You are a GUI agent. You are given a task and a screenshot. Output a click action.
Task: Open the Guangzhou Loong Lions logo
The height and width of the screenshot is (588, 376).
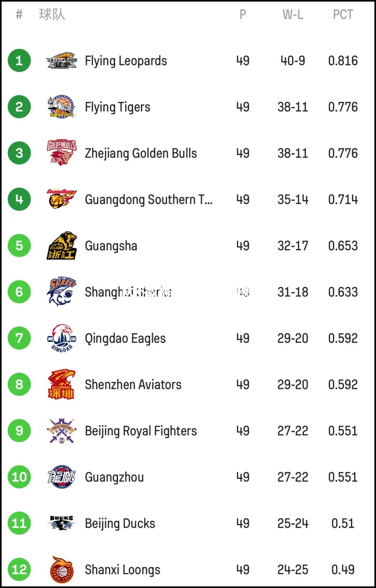pos(62,477)
